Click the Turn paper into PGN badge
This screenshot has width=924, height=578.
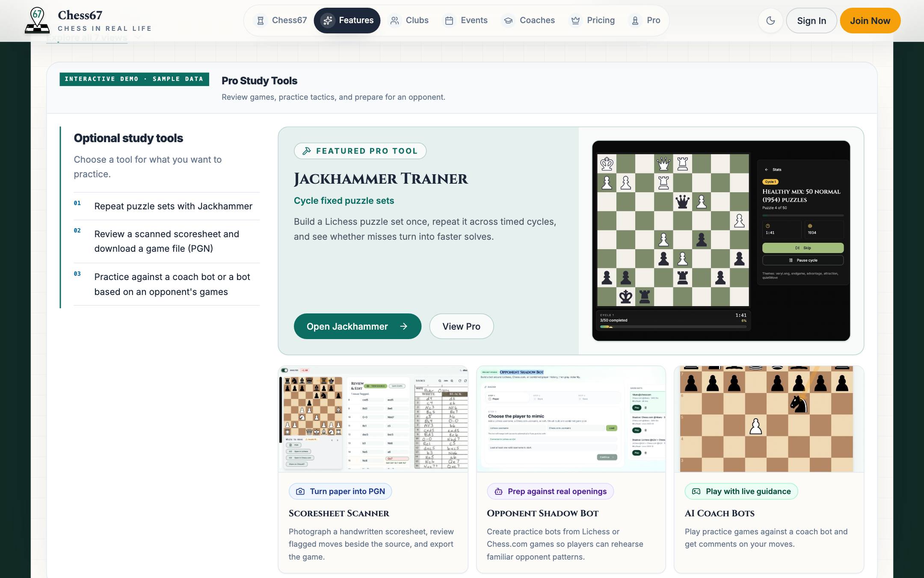click(x=341, y=492)
